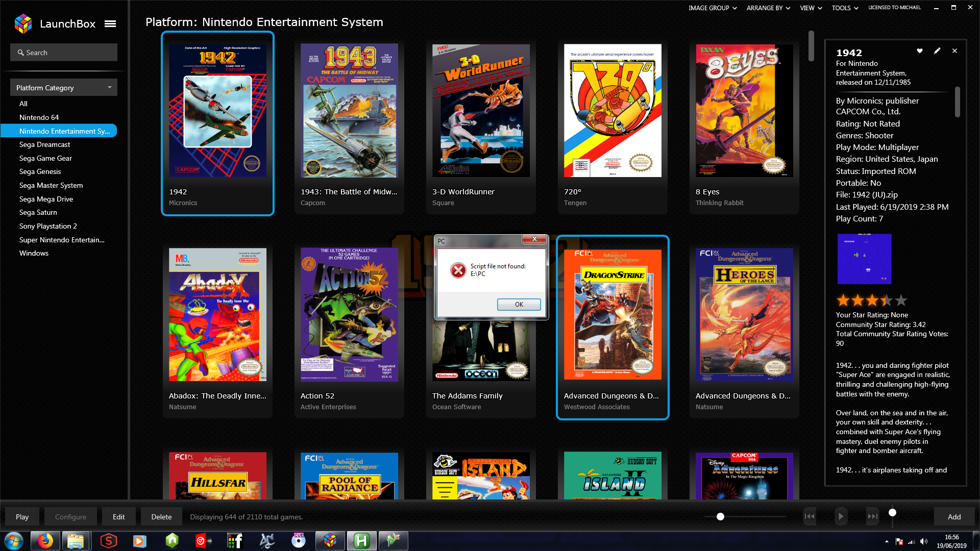Click the Search input field
The image size is (980, 551).
pyautogui.click(x=64, y=53)
